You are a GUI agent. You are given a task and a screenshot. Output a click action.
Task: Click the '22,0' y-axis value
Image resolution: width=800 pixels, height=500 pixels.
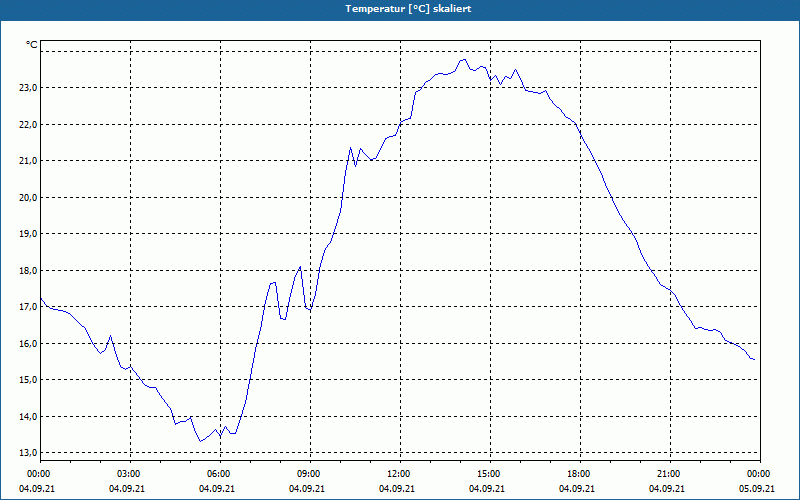click(29, 124)
